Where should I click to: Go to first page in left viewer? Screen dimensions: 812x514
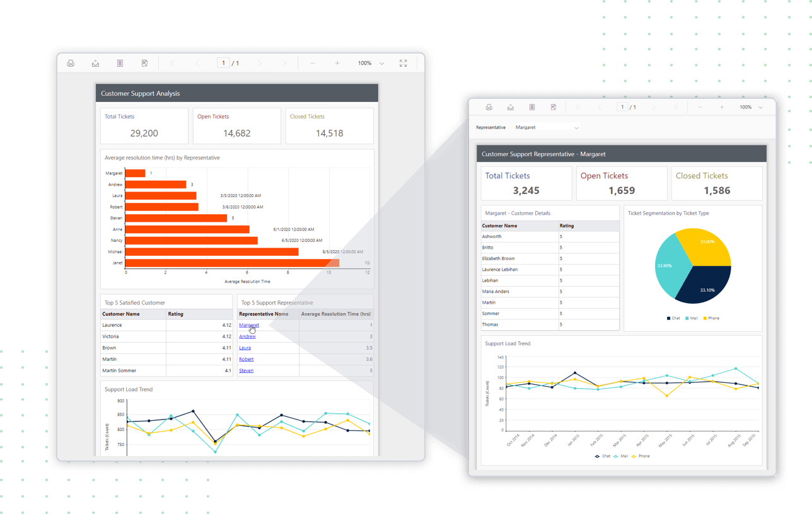pyautogui.click(x=173, y=63)
